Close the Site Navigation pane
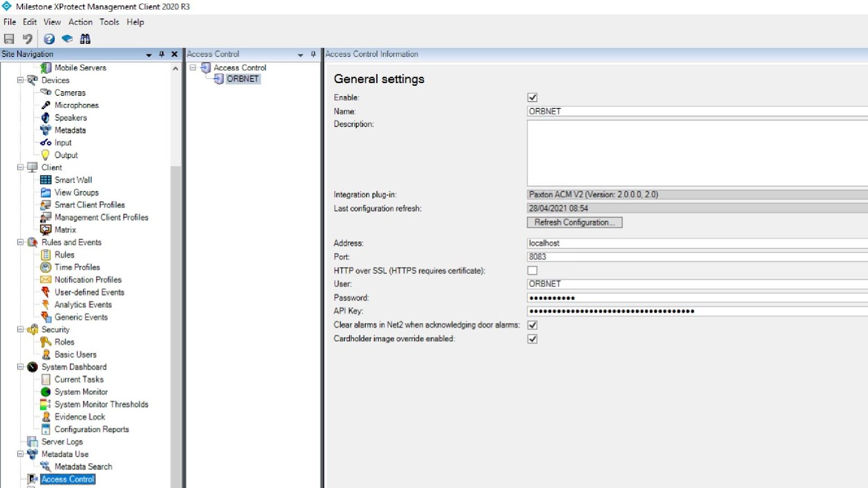 [x=175, y=54]
